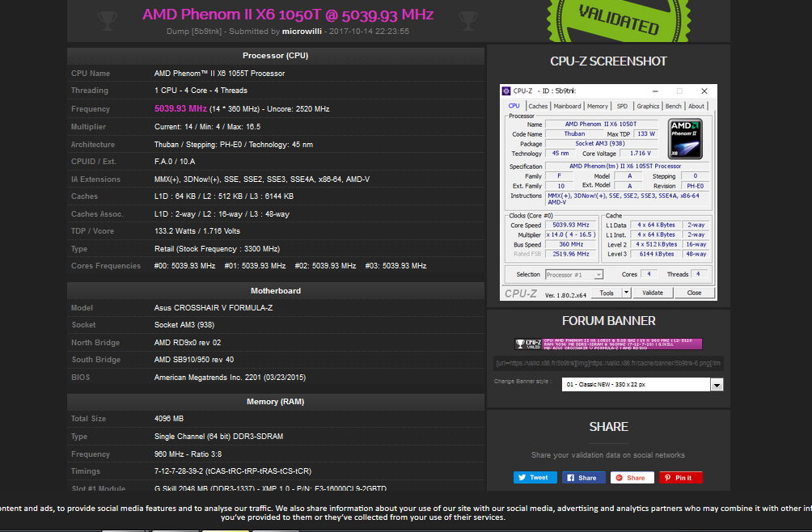Select the Graphics tab in CPU-Z screenshot
Viewport: 812px width, 532px height.
coord(648,106)
